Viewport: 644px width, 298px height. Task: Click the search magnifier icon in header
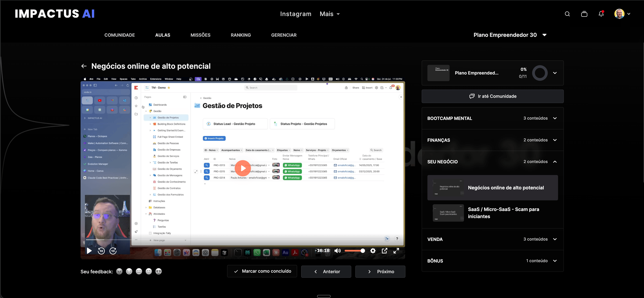pyautogui.click(x=567, y=14)
